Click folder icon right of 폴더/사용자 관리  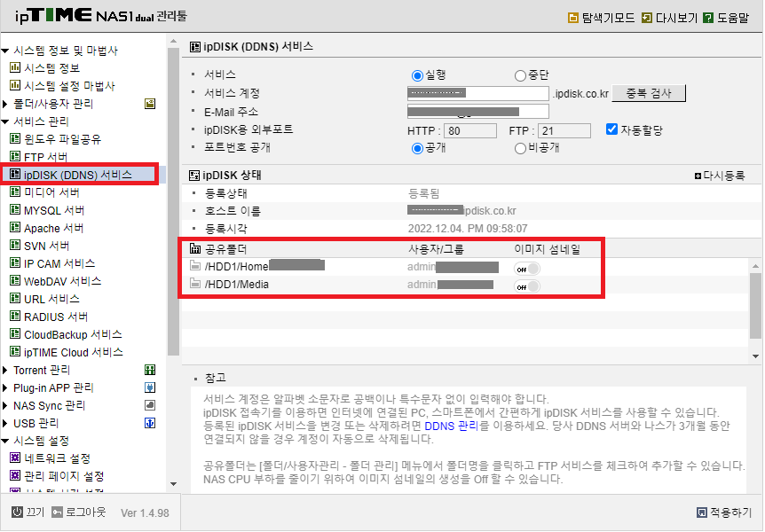click(x=150, y=104)
